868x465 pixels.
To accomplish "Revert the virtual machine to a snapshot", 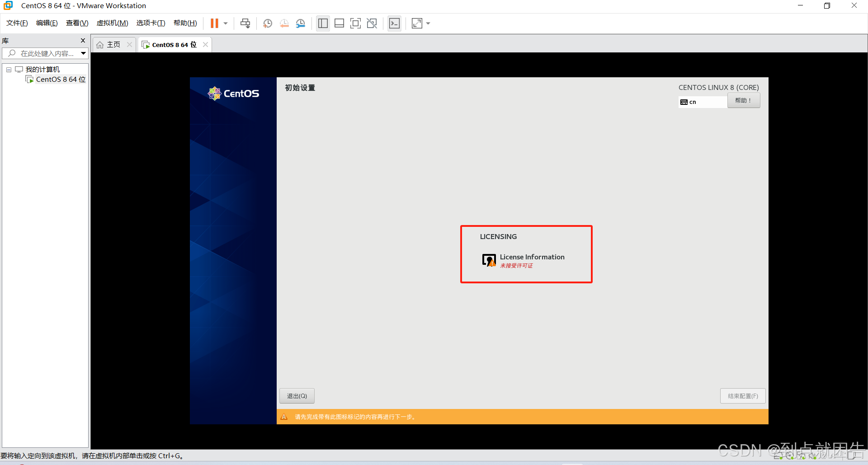I will click(x=284, y=23).
